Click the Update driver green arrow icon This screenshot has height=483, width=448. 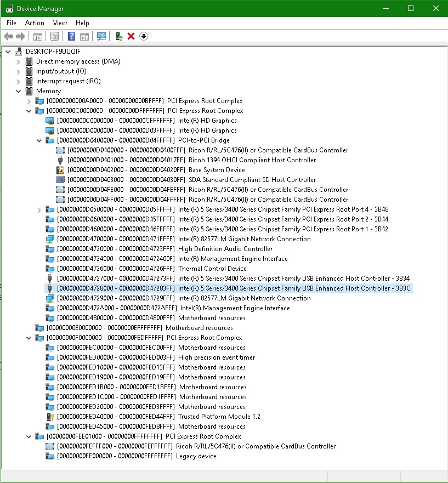point(119,36)
